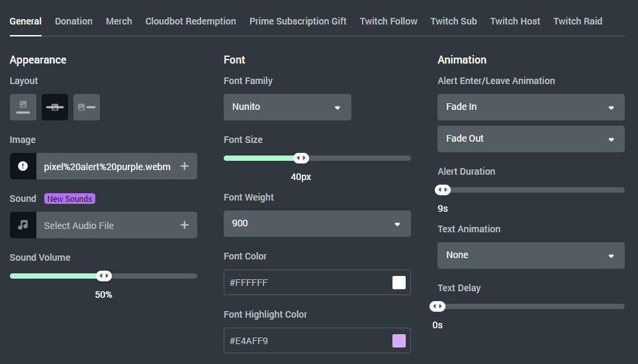Select the text-over-image layout icon

[x=55, y=107]
